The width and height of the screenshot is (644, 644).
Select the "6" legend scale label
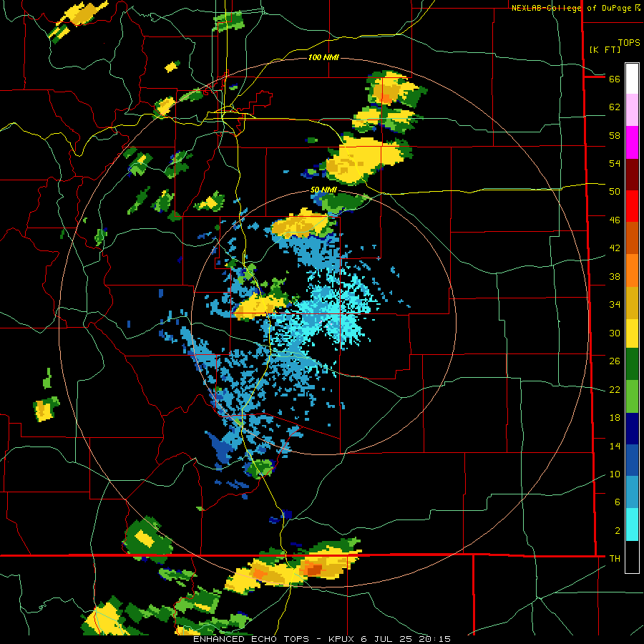point(618,502)
